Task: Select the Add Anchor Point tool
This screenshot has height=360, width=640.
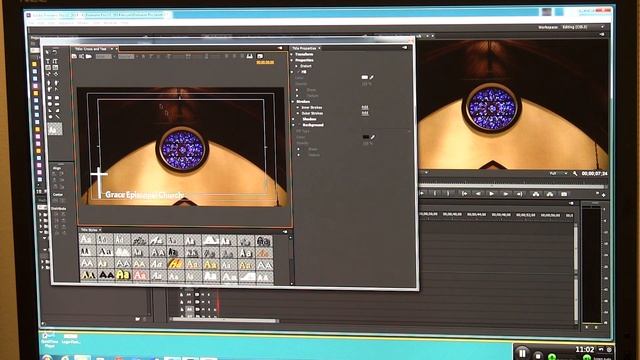Action: click(49, 89)
